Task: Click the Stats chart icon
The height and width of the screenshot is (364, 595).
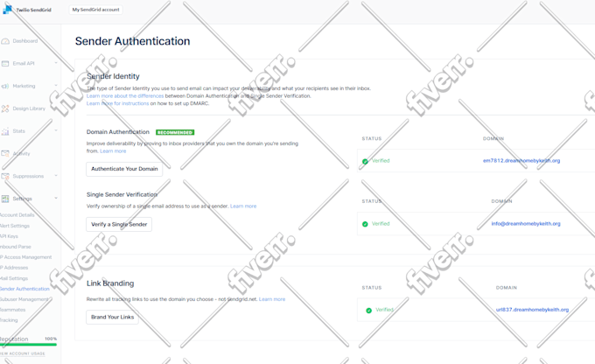Action: click(5, 131)
